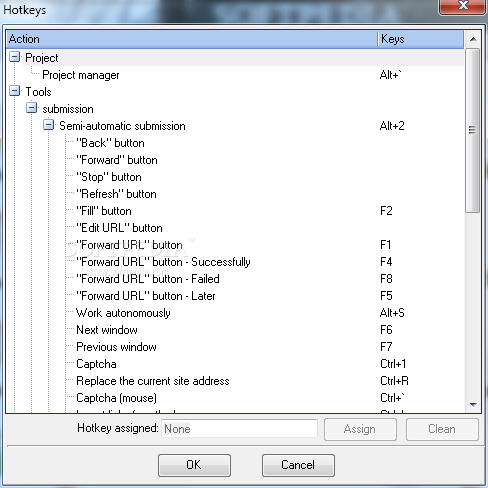This screenshot has width=488, height=488.
Task: Confirm with the OK button
Action: (194, 465)
